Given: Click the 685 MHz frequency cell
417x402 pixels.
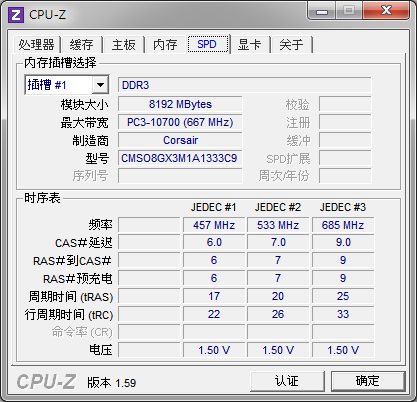Looking at the screenshot, I should click(x=343, y=225).
